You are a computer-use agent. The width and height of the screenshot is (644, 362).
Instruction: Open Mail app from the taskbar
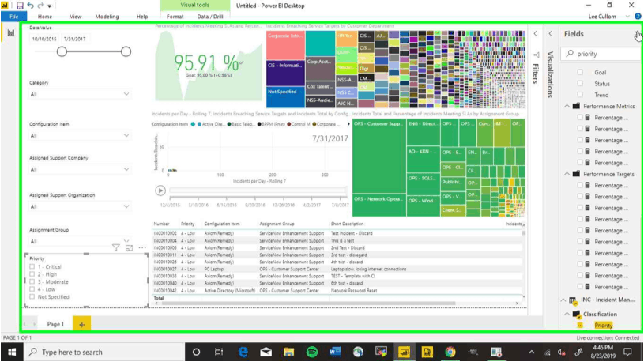pos(266,353)
